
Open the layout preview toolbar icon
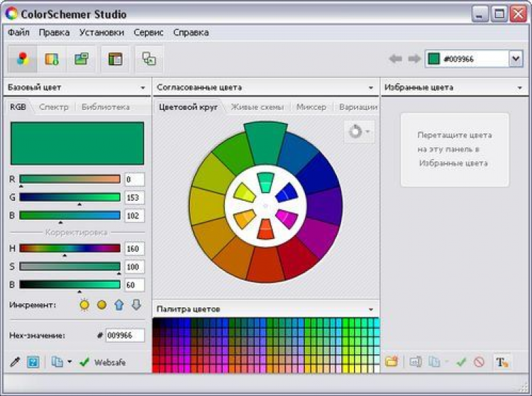115,59
